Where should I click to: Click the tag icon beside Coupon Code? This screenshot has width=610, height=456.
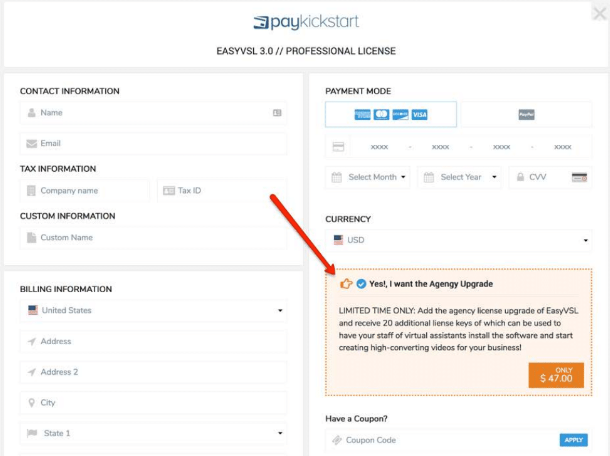pos(337,440)
